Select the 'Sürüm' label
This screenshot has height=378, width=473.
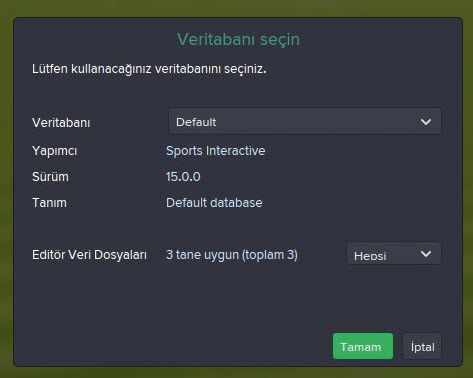coord(50,177)
